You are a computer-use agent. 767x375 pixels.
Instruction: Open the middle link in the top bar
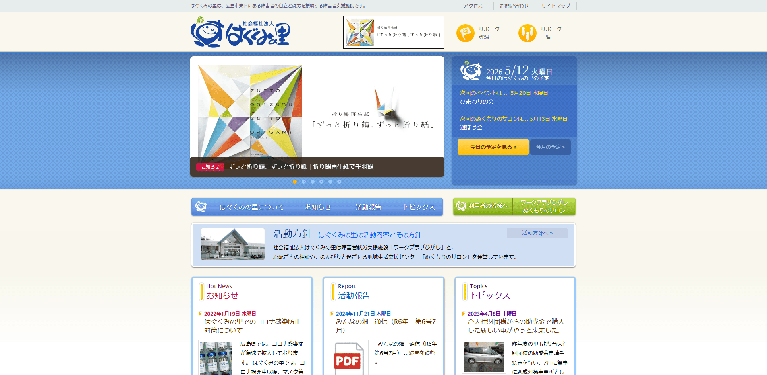(x=514, y=6)
